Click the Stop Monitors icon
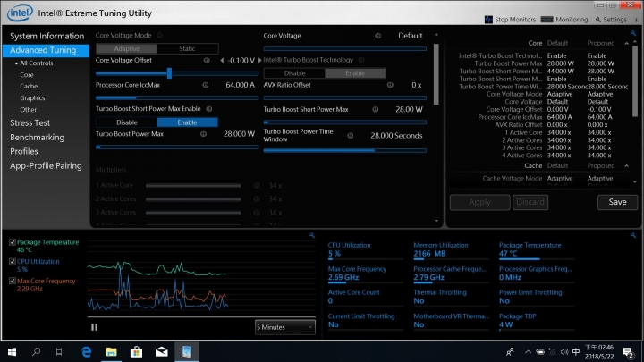 click(488, 20)
